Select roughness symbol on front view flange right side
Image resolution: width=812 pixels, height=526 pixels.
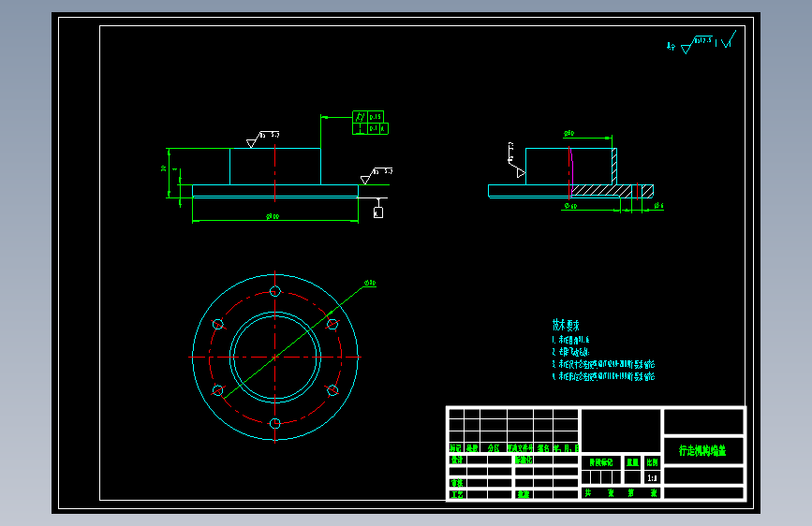click(376, 176)
